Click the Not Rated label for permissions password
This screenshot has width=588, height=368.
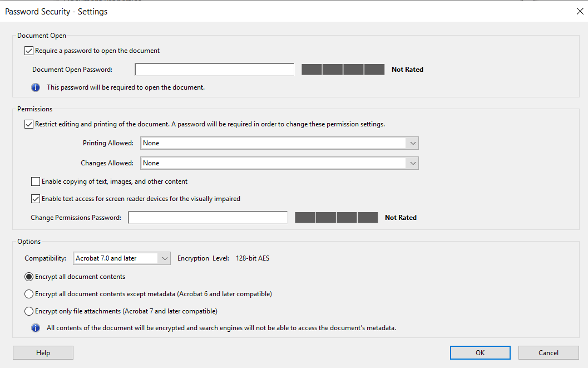click(x=401, y=218)
